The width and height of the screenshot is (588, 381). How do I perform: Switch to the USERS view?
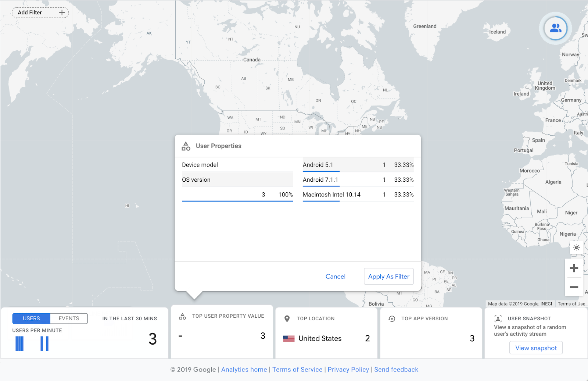click(x=31, y=318)
